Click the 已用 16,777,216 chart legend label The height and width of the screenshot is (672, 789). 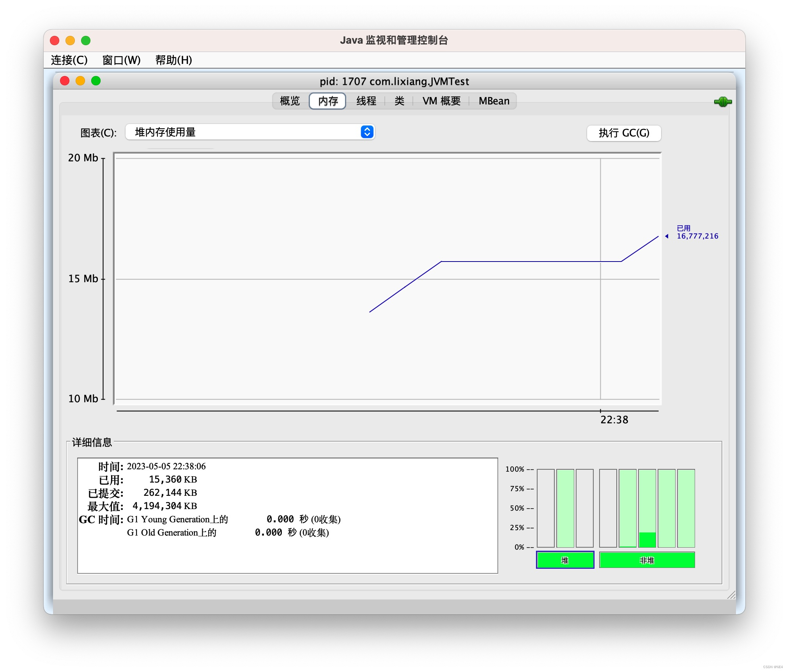point(697,232)
